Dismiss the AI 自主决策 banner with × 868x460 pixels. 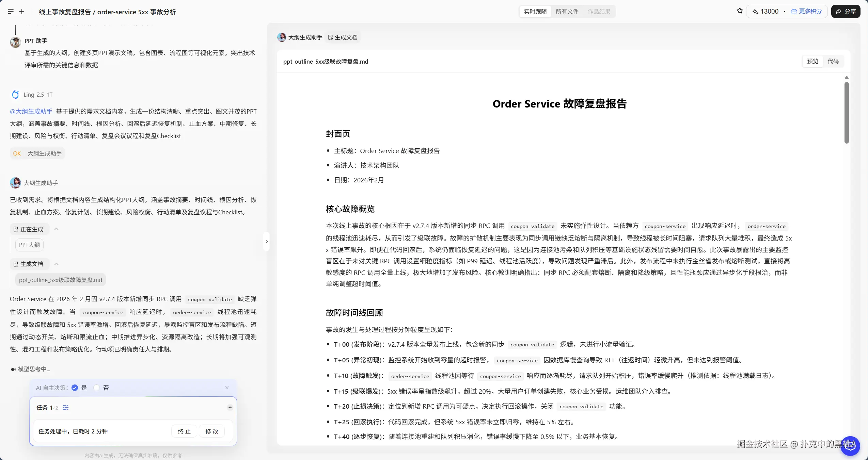click(226, 388)
